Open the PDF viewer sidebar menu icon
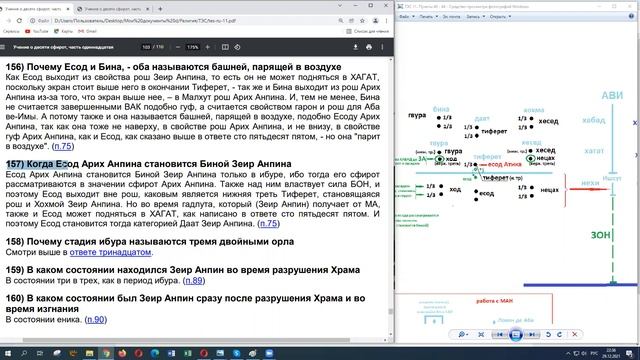The image size is (640, 360). 2,47
